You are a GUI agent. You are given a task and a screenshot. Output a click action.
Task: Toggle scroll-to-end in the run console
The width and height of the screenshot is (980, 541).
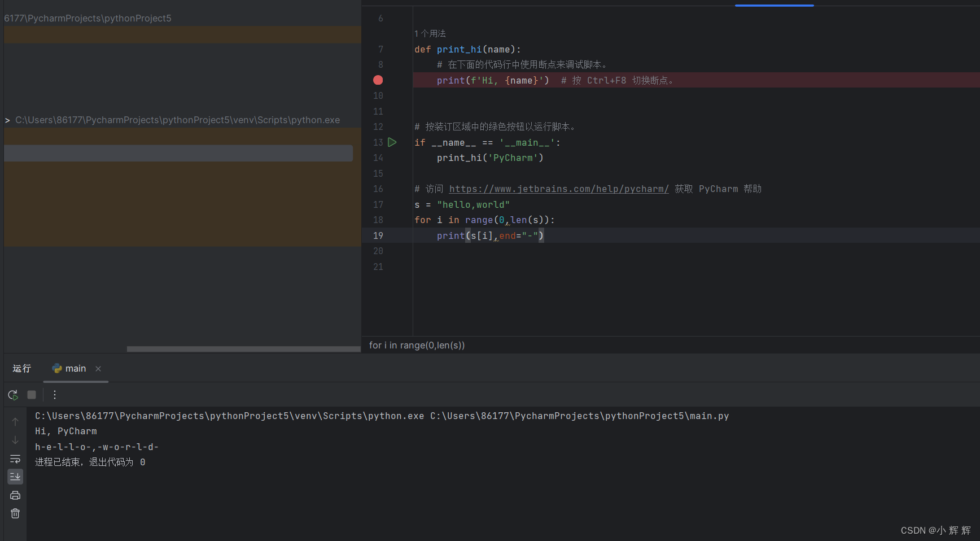(15, 477)
